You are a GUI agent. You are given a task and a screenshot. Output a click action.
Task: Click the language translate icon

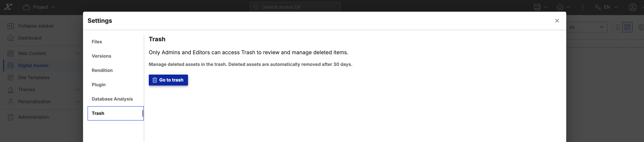598,7
